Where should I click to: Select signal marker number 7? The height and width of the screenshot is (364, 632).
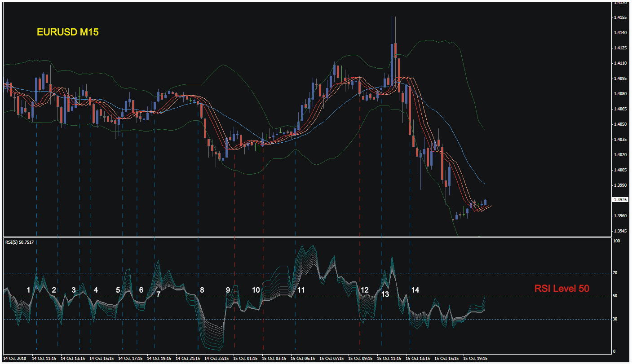coord(158,294)
